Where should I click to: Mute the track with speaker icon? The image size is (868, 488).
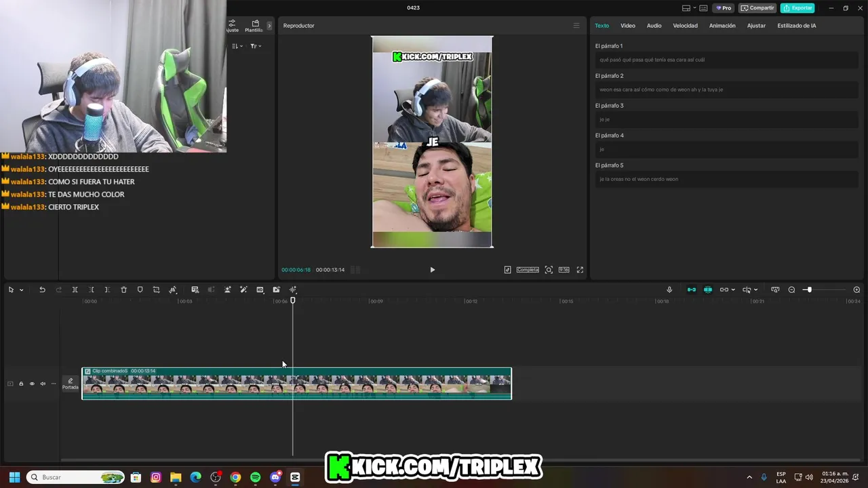[x=43, y=384]
